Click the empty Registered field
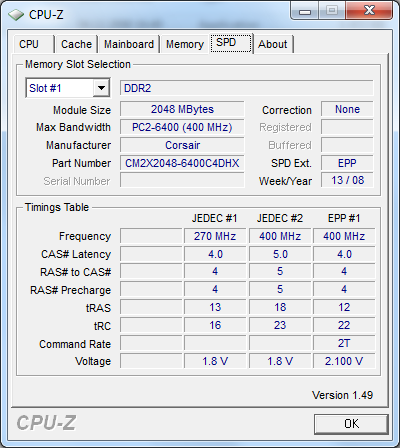 point(347,127)
